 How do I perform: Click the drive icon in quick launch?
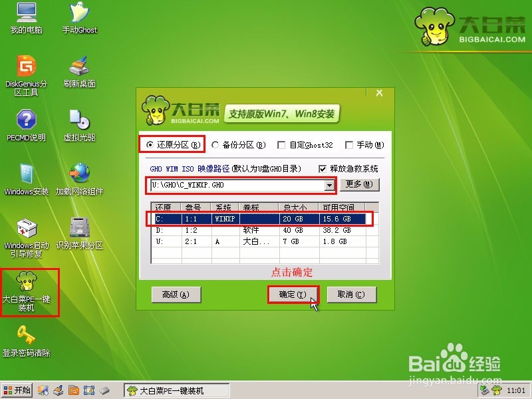click(x=104, y=390)
